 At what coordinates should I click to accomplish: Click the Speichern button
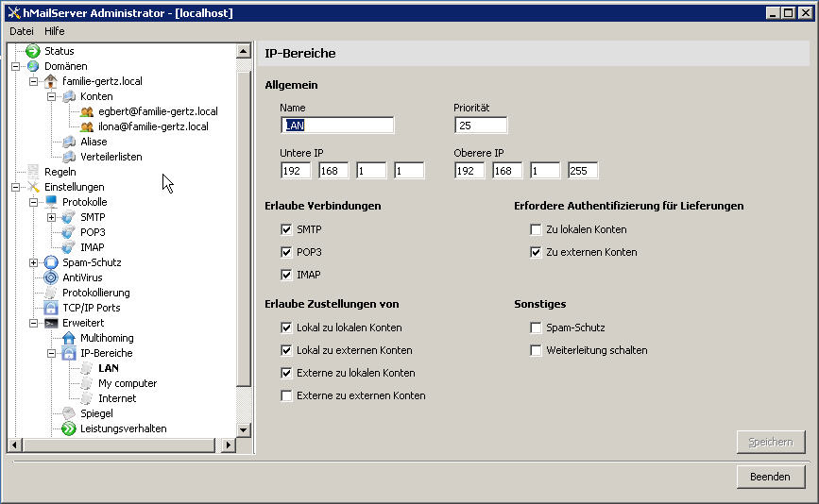771,442
